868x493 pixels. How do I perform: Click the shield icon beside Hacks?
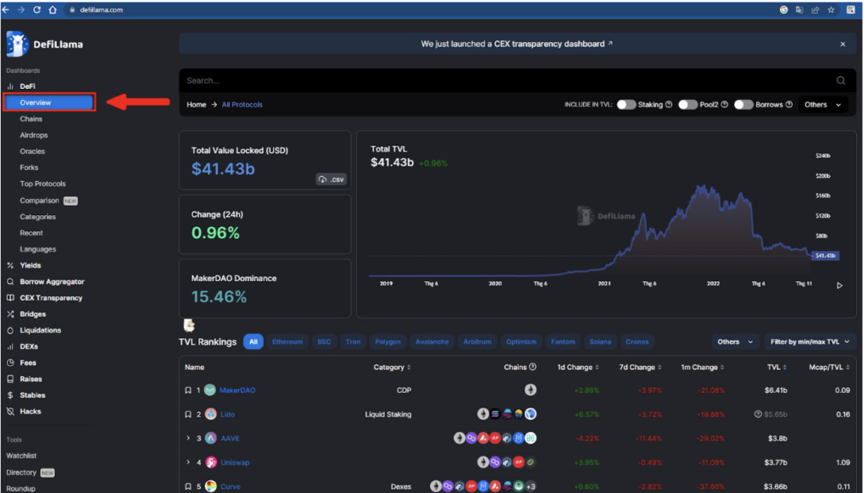(x=10, y=412)
